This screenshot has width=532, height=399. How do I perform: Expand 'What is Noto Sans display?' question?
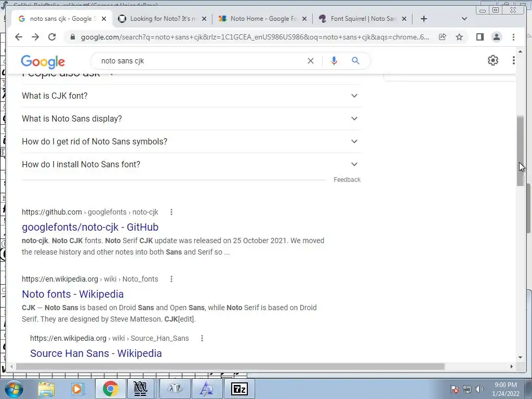point(191,119)
